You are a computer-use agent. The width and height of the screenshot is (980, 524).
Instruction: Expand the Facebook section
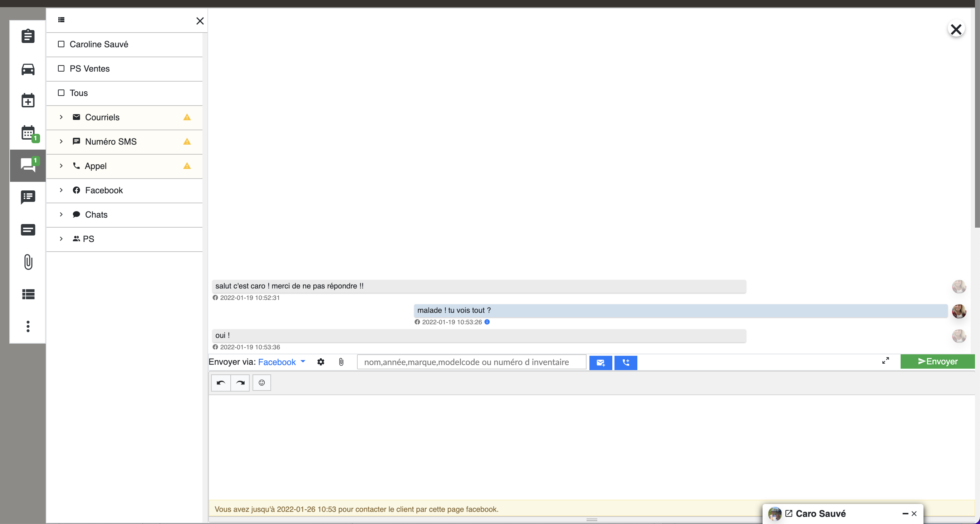(x=61, y=190)
